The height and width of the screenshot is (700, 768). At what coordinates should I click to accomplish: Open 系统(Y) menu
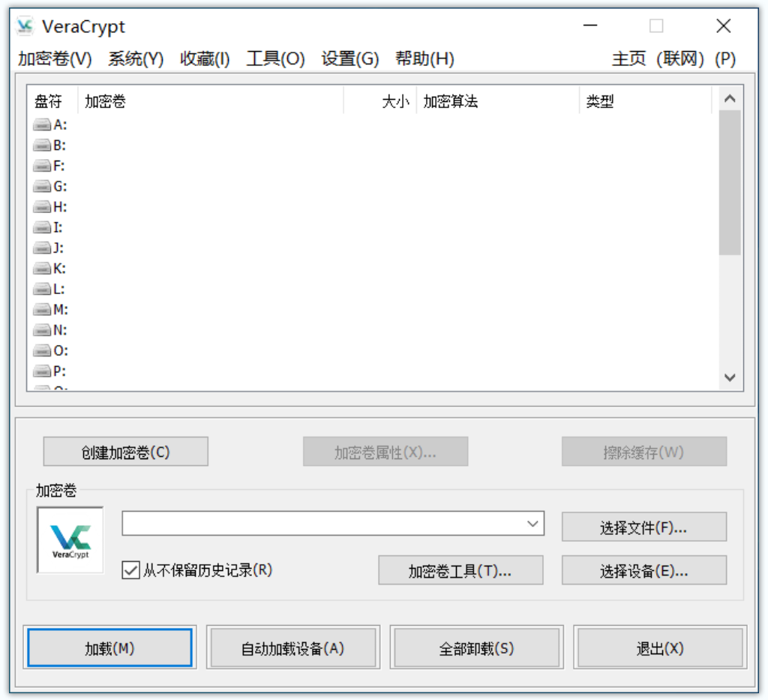(136, 59)
